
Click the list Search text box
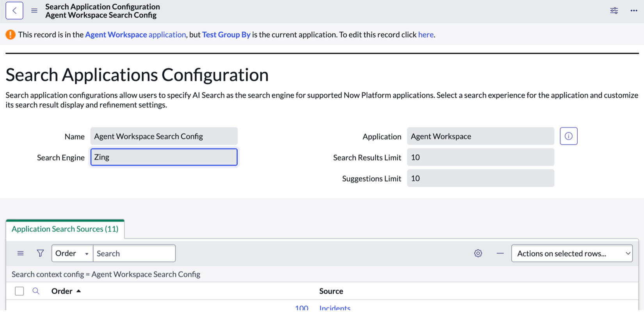pos(134,253)
